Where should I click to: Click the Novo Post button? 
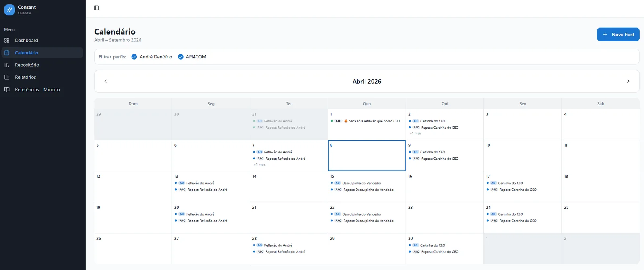618,35
